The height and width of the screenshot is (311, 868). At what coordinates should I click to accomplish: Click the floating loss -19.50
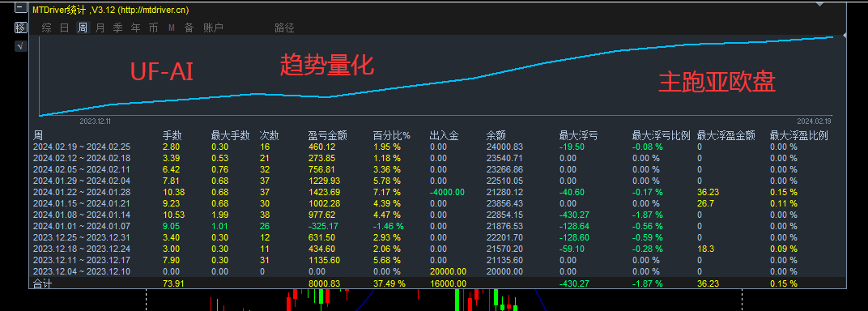pos(572,147)
